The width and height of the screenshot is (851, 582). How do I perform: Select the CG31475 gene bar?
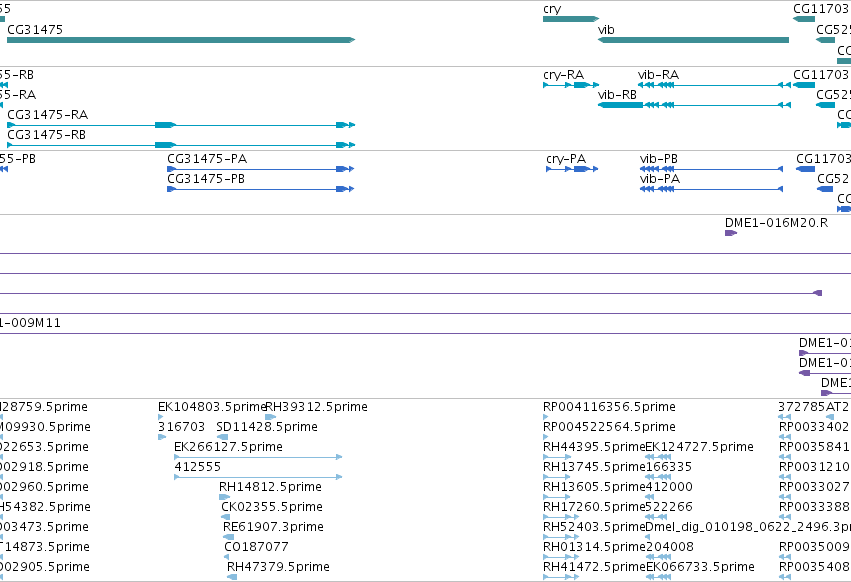click(181, 40)
